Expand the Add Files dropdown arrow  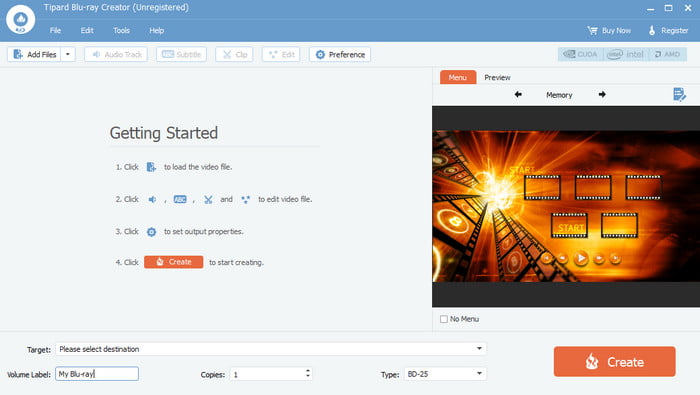(x=68, y=54)
